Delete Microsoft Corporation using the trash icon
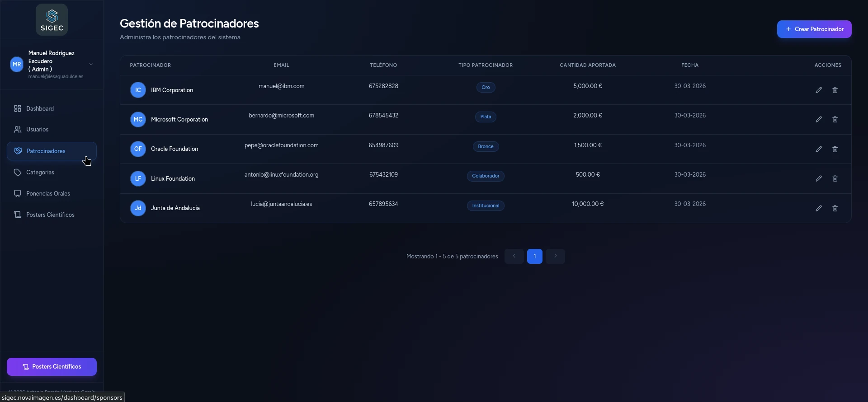868x402 pixels. [835, 119]
